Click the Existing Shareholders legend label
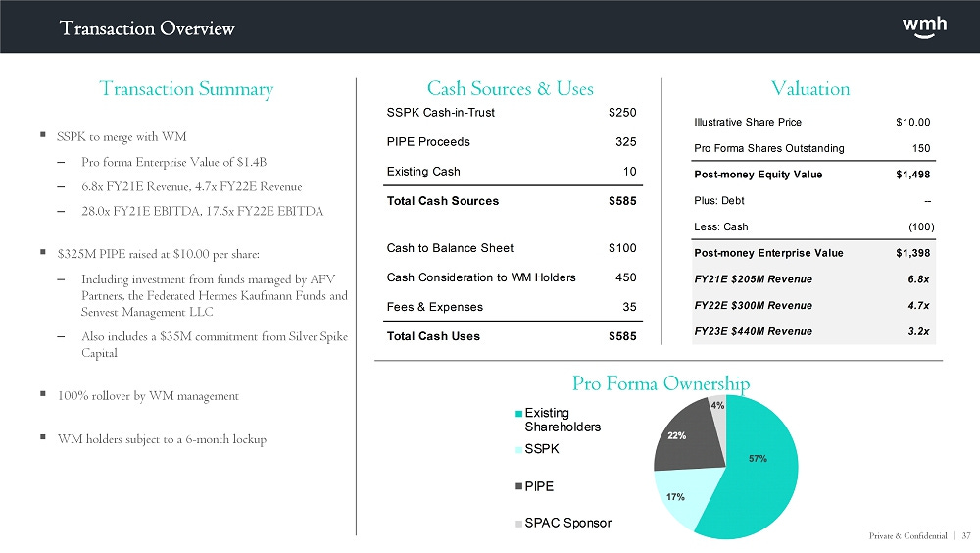Viewport: 980px width, 553px height. pos(563,420)
